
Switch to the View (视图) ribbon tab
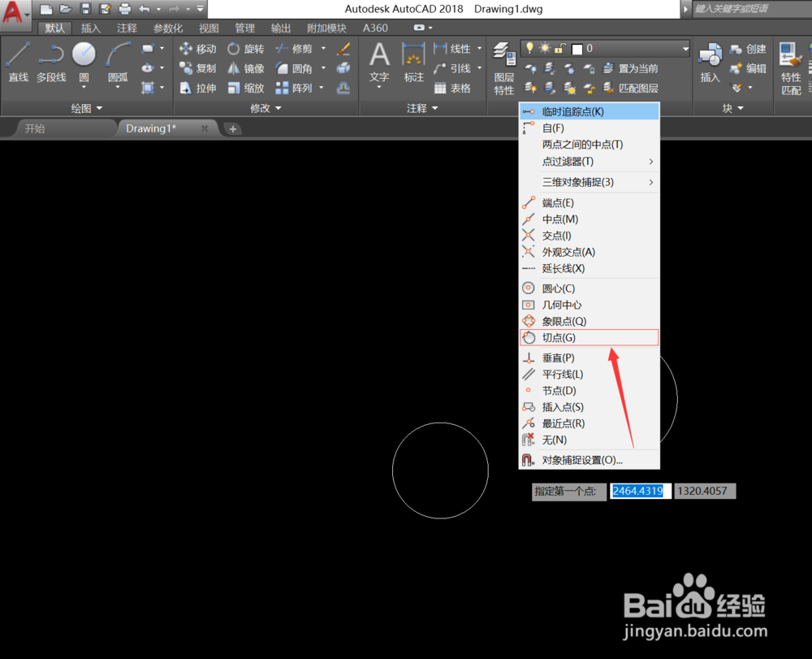[x=209, y=28]
